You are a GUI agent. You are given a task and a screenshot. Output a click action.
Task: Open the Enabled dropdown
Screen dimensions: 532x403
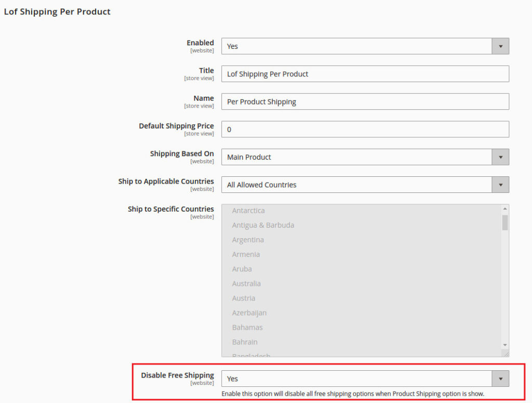[x=365, y=46]
